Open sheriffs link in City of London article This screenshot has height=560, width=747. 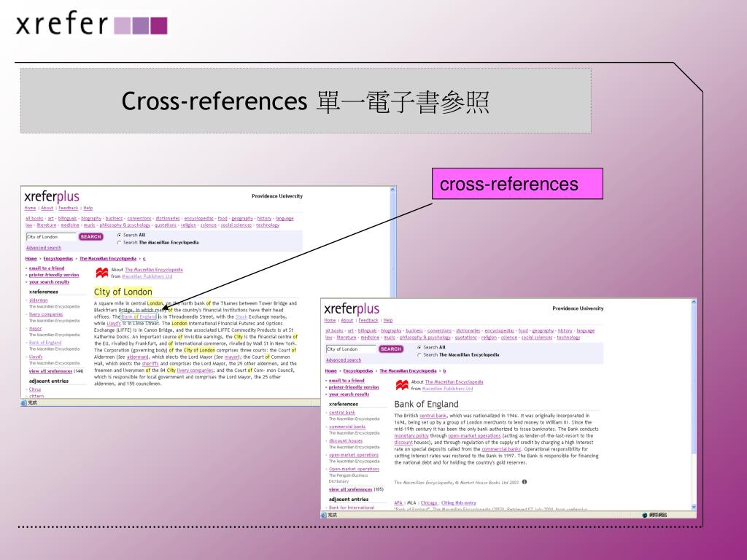[150, 363]
